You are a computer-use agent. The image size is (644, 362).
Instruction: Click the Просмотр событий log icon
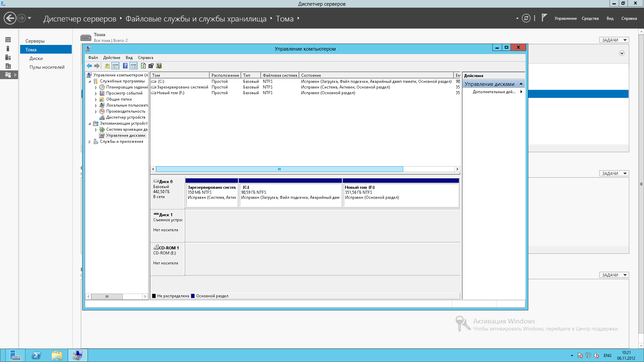coord(102,93)
